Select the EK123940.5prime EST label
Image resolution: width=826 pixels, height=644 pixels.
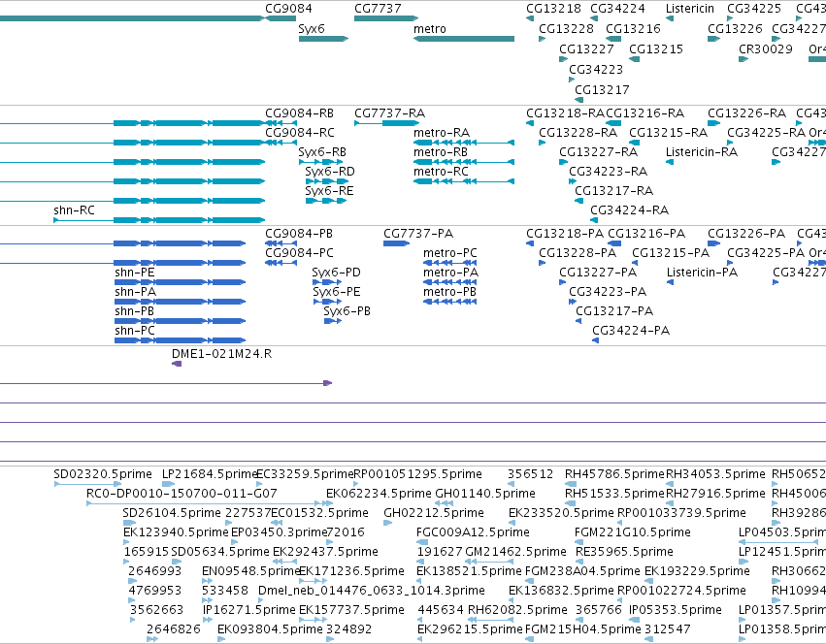click(176, 532)
